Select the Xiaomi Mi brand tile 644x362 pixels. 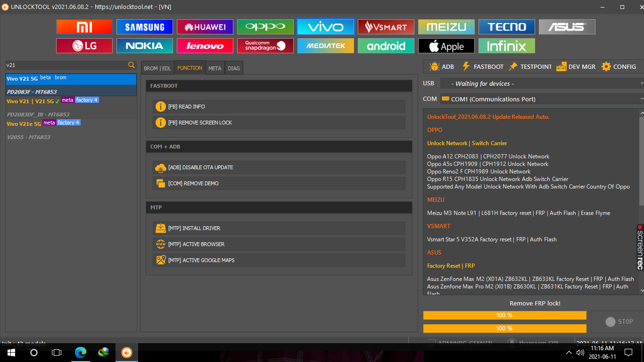click(x=84, y=27)
